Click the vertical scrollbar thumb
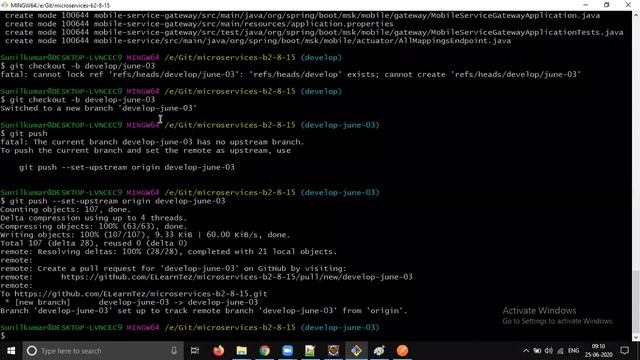Image resolution: width=640 pixels, height=360 pixels. [636, 301]
